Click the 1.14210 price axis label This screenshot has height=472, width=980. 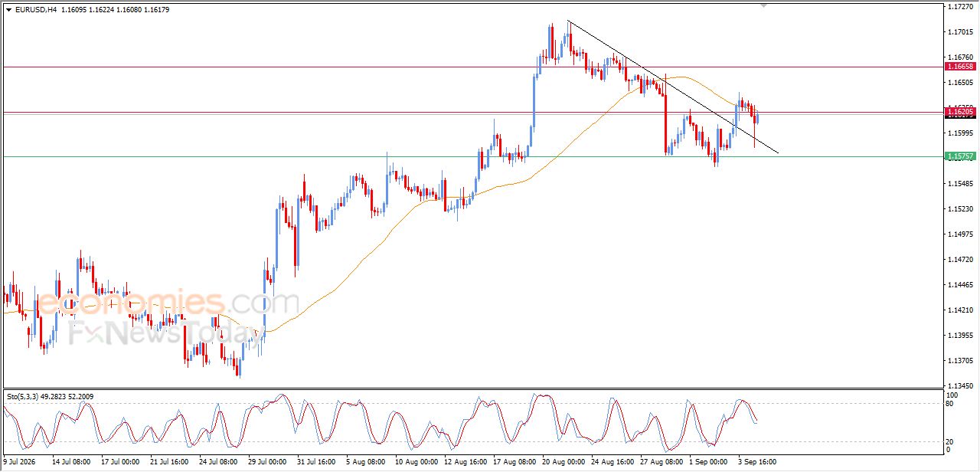click(x=960, y=310)
